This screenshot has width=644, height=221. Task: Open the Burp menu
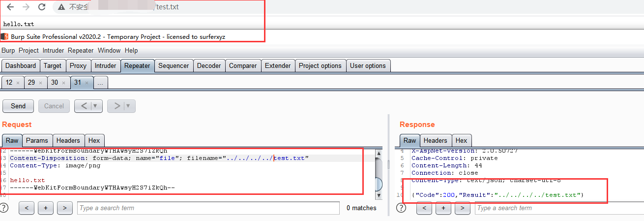[8, 50]
